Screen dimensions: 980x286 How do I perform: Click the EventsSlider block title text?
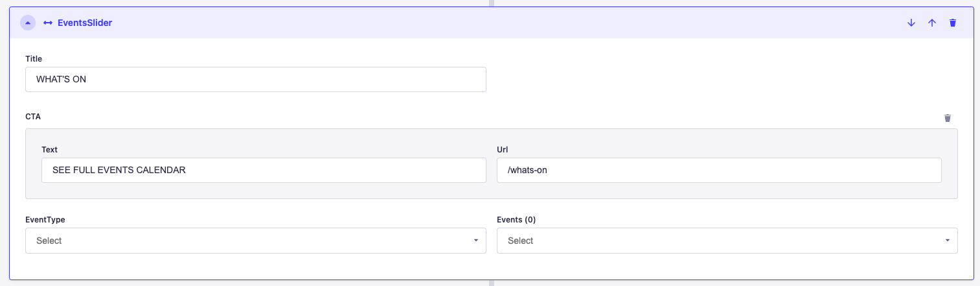click(x=85, y=23)
